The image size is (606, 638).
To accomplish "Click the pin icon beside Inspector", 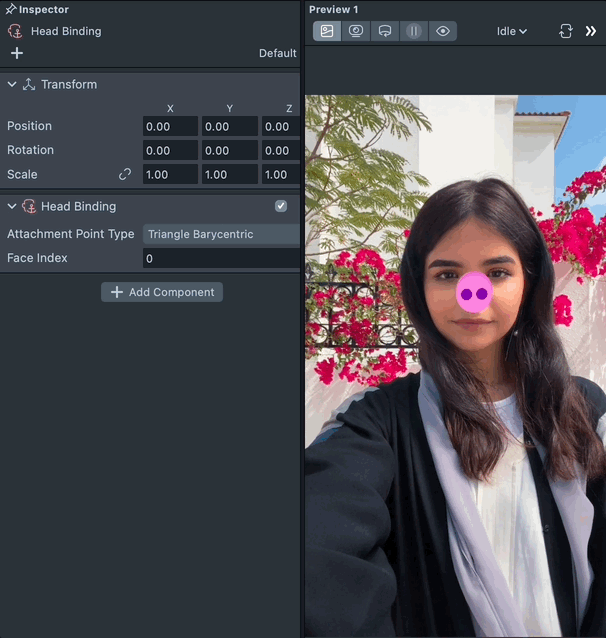I will pyautogui.click(x=10, y=9).
